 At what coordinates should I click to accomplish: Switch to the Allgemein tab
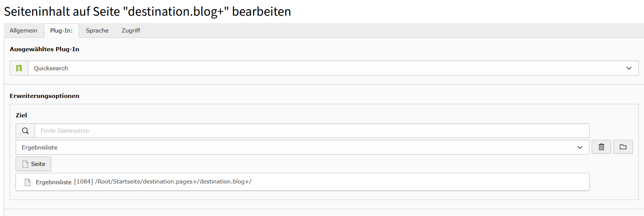tap(23, 31)
